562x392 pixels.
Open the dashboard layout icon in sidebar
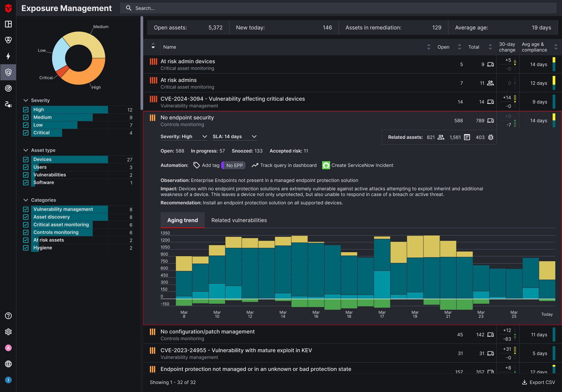click(x=8, y=24)
